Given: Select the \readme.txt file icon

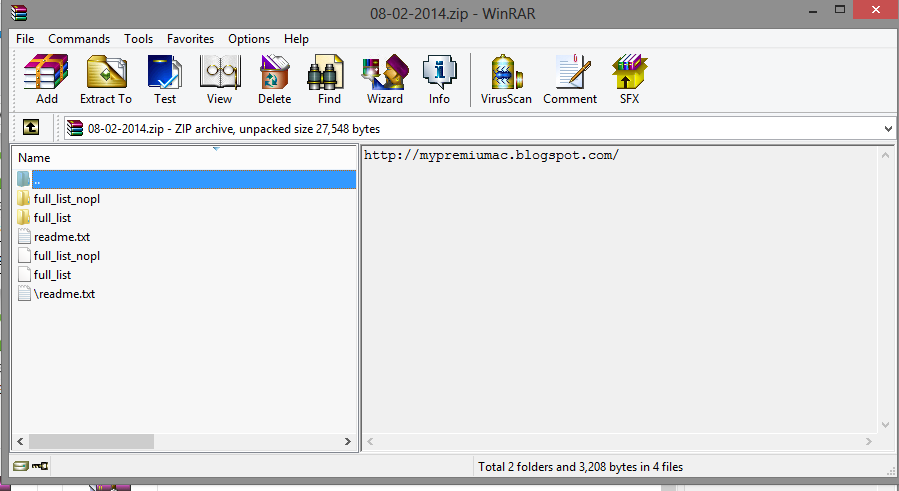Looking at the screenshot, I should pyautogui.click(x=24, y=293).
